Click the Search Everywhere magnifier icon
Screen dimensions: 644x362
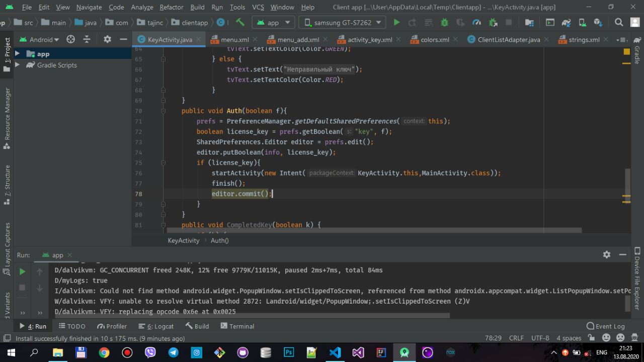[x=619, y=22]
